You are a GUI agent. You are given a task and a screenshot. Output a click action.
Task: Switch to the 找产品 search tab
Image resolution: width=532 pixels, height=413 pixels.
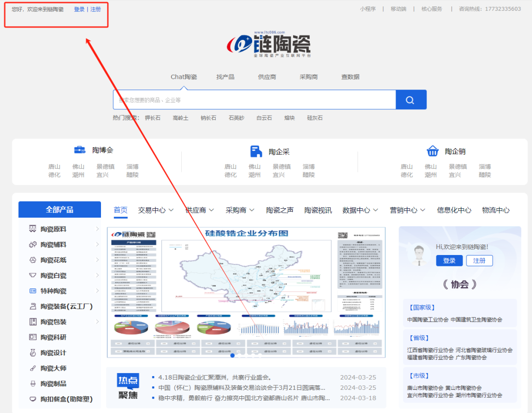coord(225,77)
